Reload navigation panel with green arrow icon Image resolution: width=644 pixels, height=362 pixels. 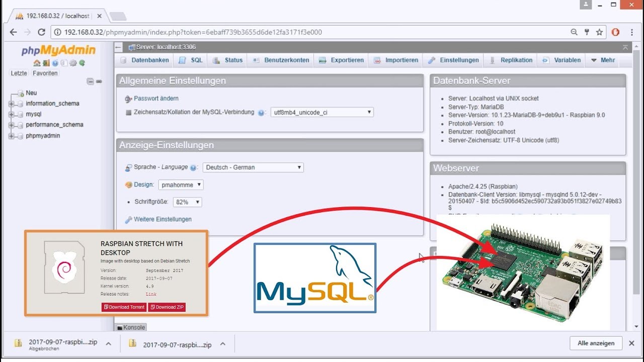[x=82, y=63]
